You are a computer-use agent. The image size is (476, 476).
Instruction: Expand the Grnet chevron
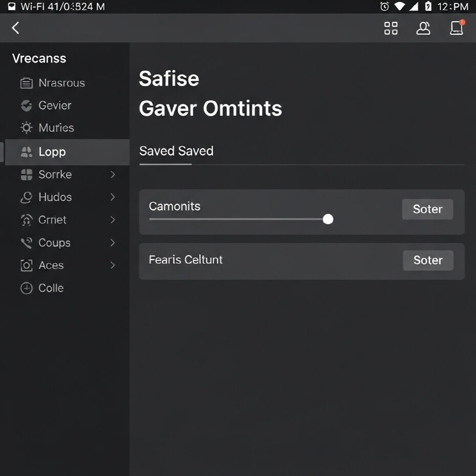[x=113, y=220]
